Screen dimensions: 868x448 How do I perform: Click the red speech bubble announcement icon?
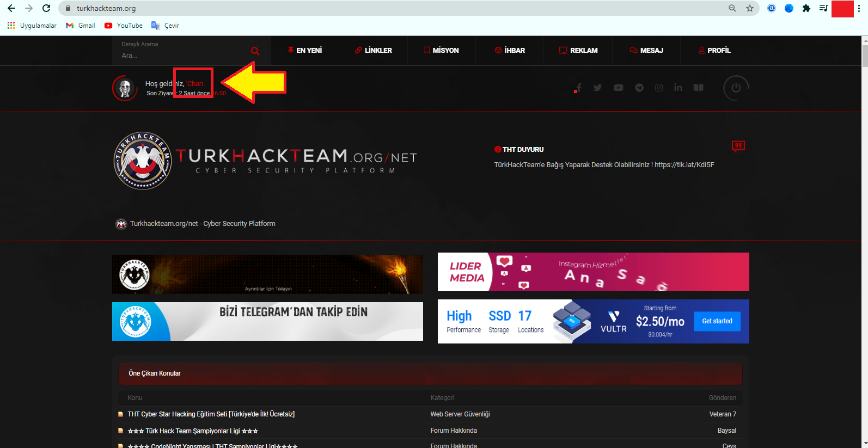pyautogui.click(x=738, y=146)
